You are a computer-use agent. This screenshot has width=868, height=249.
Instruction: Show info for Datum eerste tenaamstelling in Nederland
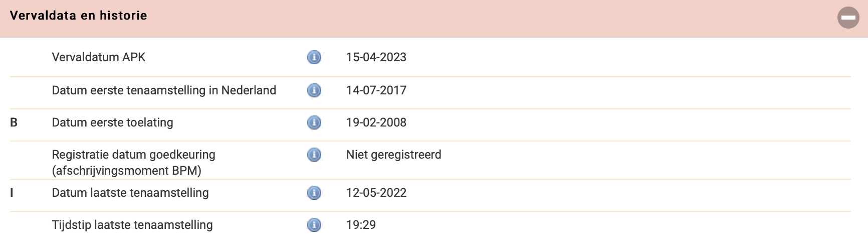coord(314,90)
